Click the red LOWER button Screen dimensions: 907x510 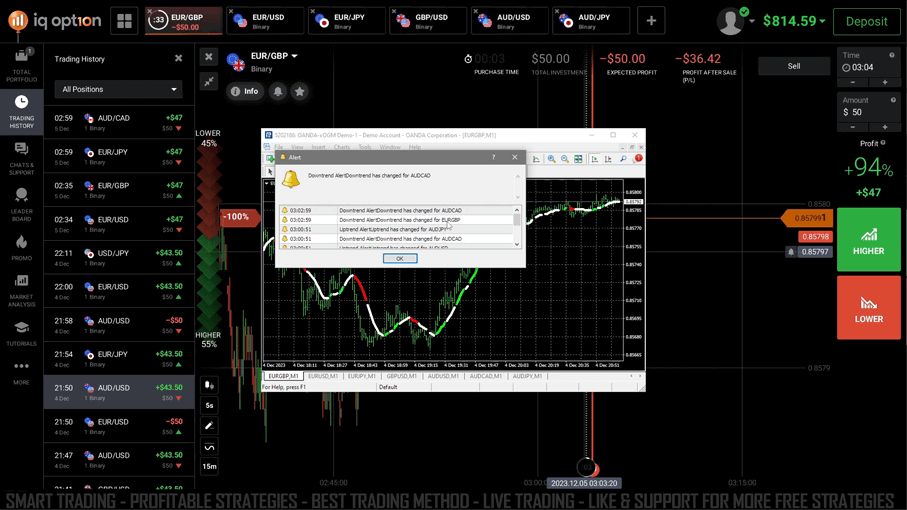[x=868, y=308]
